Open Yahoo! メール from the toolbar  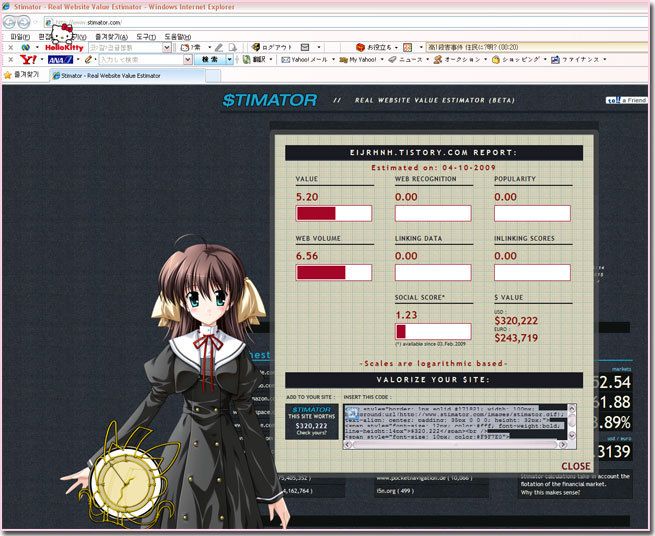click(x=305, y=60)
